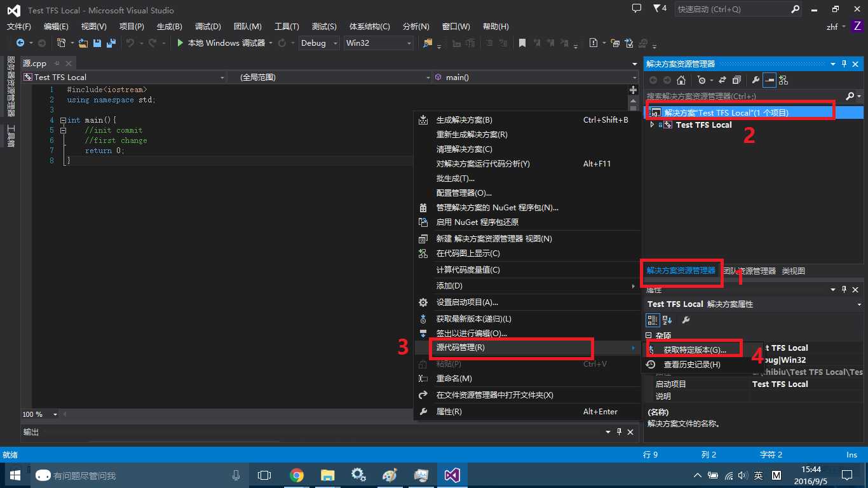The image size is (868, 488).
Task: Click Pending Changes Filter clock icon
Action: (x=701, y=80)
